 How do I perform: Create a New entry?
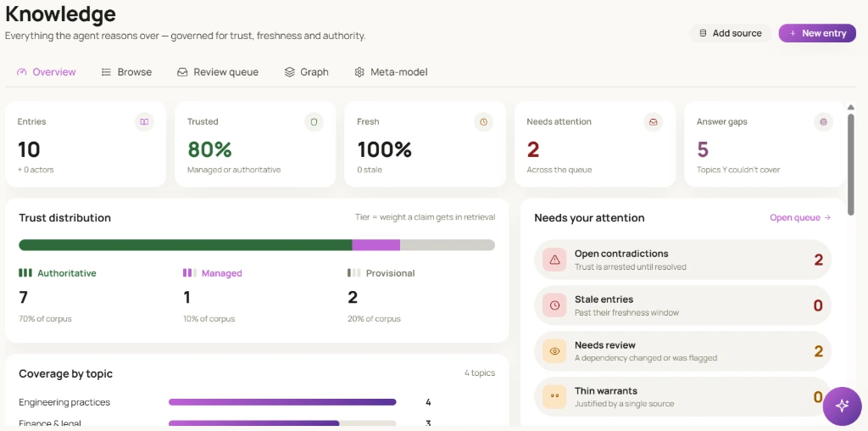click(817, 33)
